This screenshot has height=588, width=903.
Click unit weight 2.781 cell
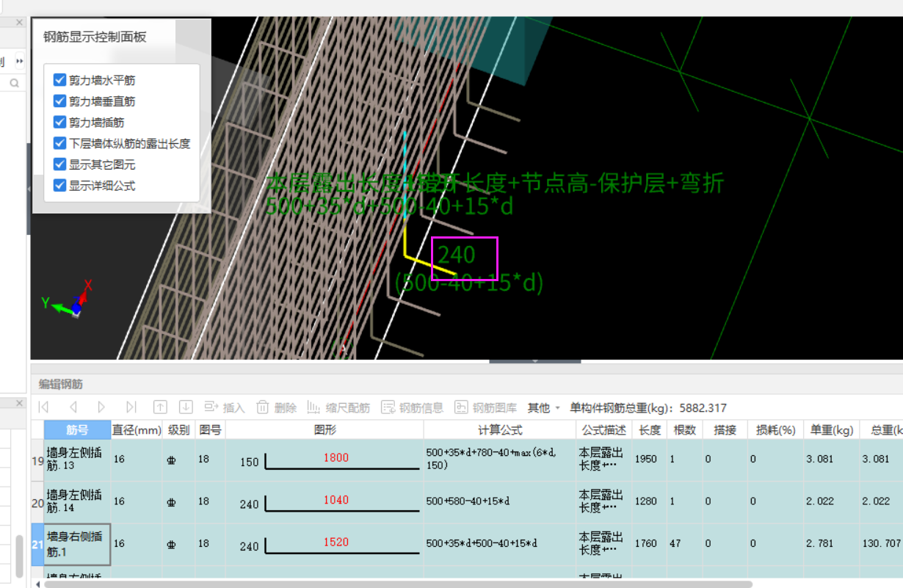(831, 544)
